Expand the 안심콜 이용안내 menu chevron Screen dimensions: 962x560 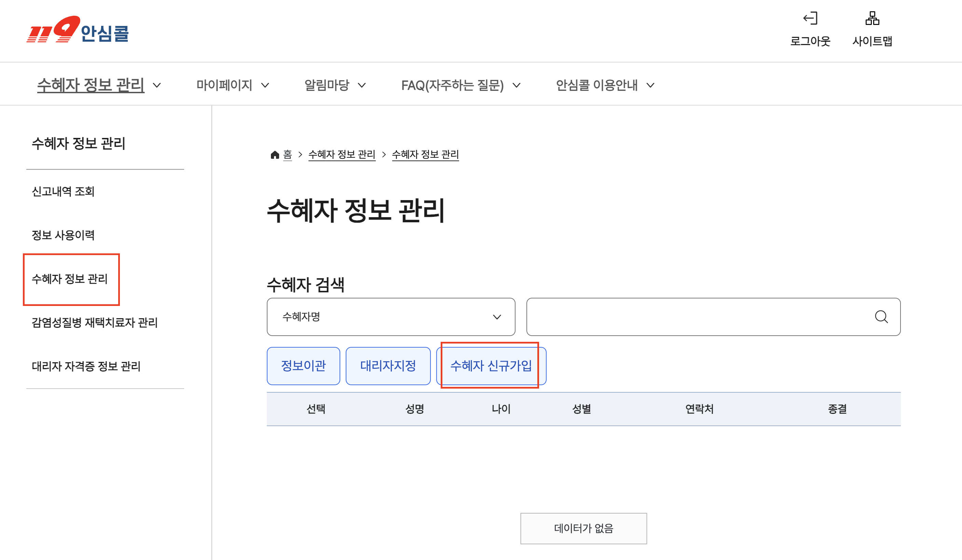(650, 85)
